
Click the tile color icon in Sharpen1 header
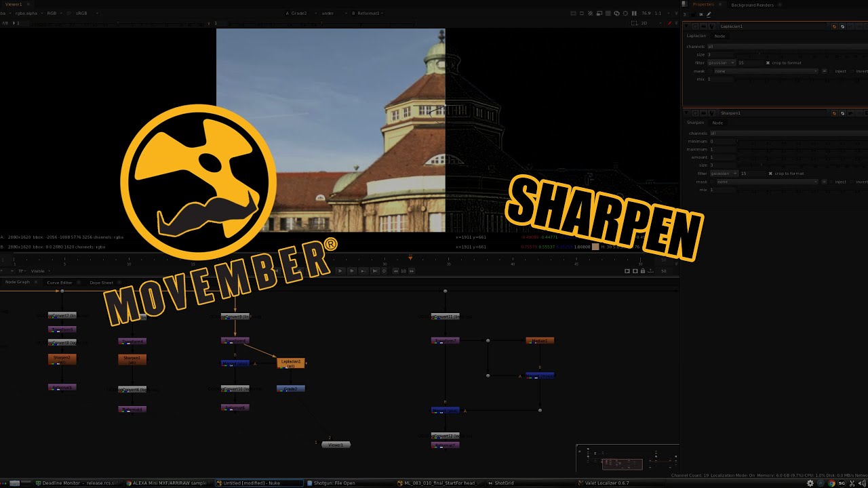[834, 113]
